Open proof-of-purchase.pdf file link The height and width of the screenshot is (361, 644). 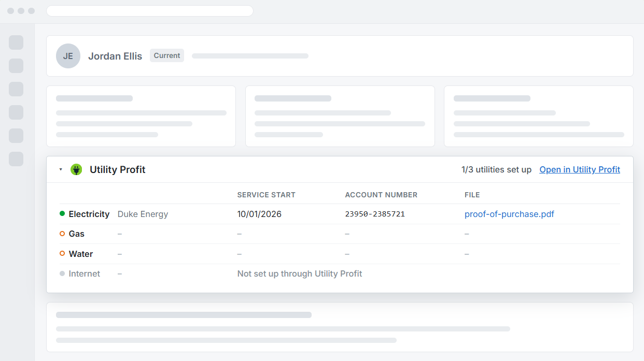(509, 214)
